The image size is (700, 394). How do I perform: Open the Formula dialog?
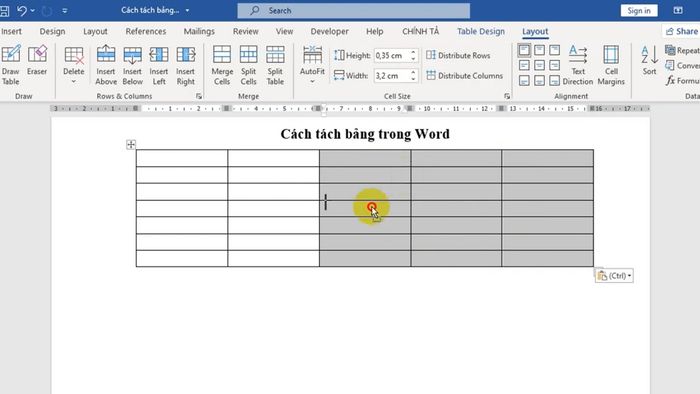(682, 81)
